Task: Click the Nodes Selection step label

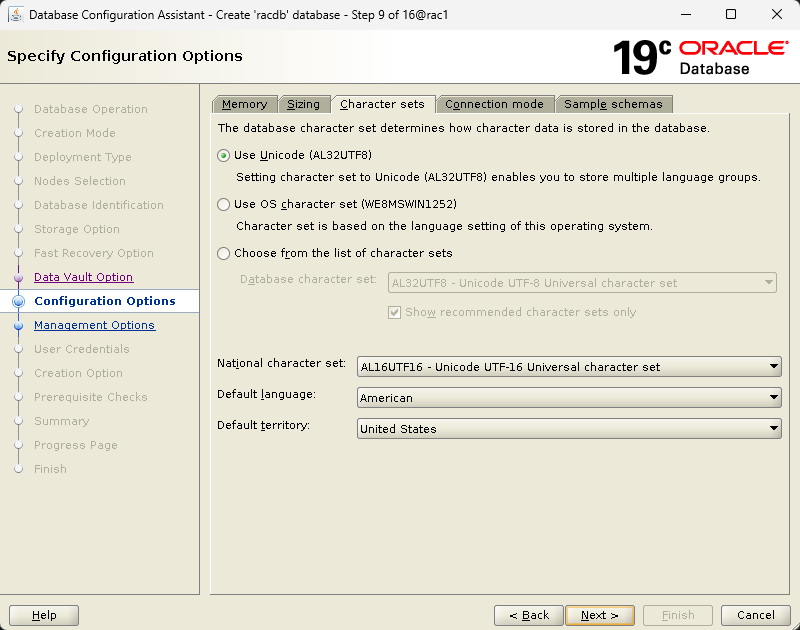Action: click(x=80, y=181)
